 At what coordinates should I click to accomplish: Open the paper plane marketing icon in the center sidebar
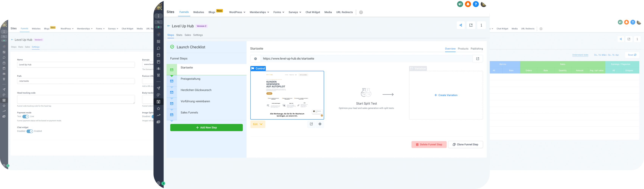[x=159, y=88]
